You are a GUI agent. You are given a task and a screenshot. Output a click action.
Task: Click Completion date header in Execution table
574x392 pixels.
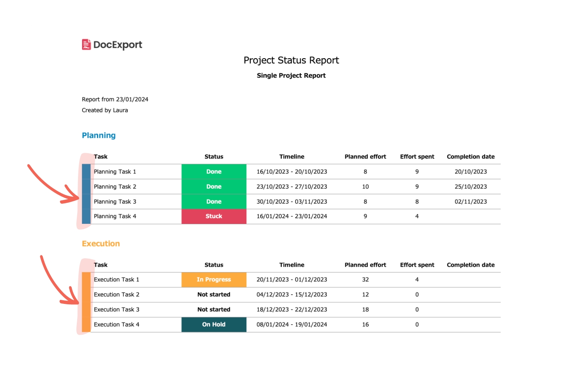click(x=471, y=265)
